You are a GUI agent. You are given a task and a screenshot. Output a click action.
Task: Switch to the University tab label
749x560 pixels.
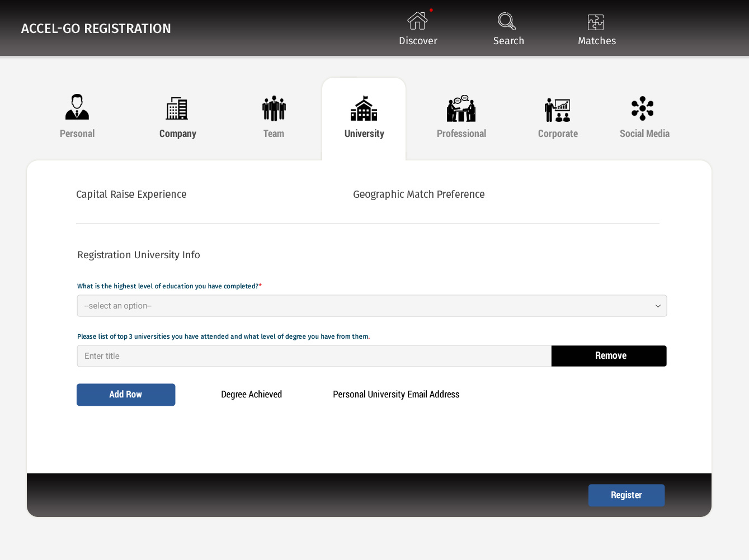click(x=364, y=134)
